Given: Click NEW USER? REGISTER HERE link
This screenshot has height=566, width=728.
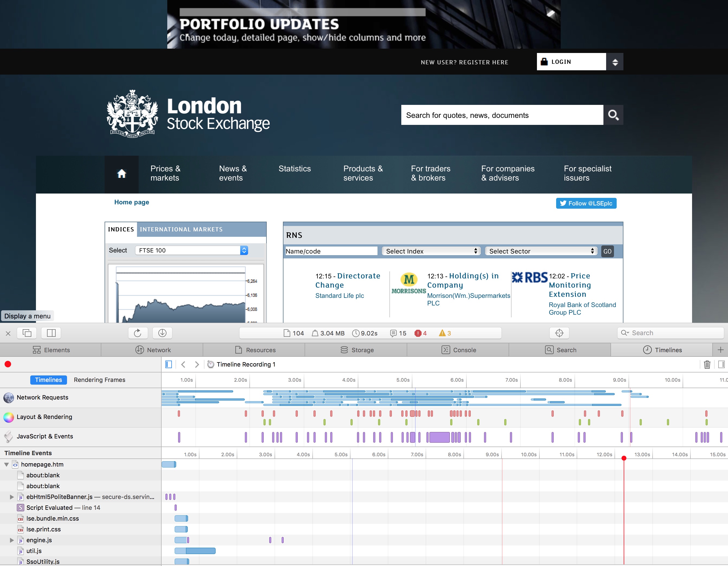Looking at the screenshot, I should tap(465, 62).
